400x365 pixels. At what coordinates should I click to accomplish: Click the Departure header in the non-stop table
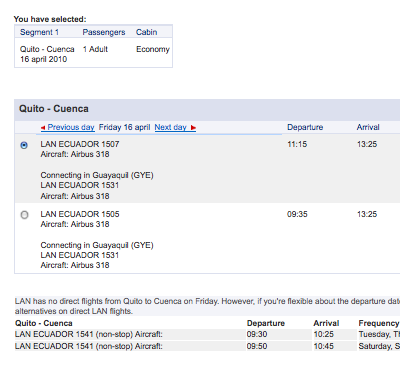266,323
